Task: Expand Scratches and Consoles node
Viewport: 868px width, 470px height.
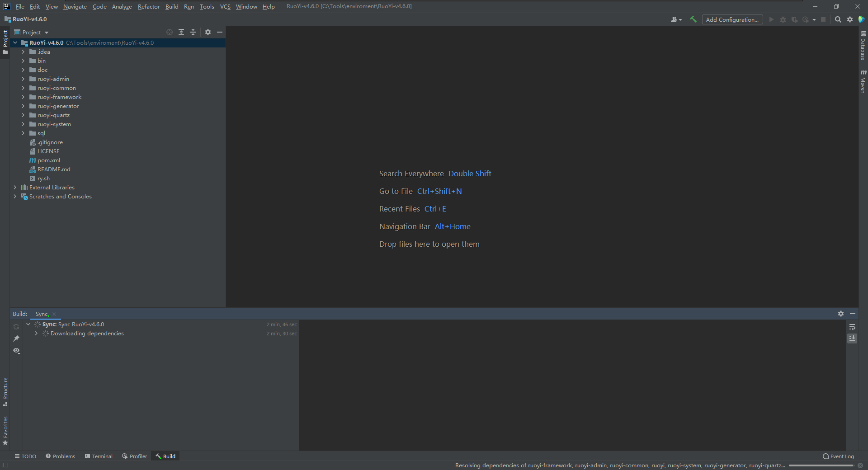Action: 15,197
